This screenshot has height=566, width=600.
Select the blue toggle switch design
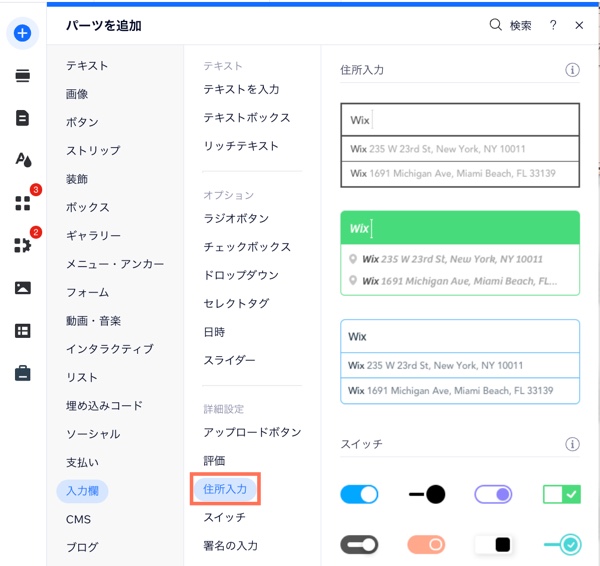[x=359, y=494]
